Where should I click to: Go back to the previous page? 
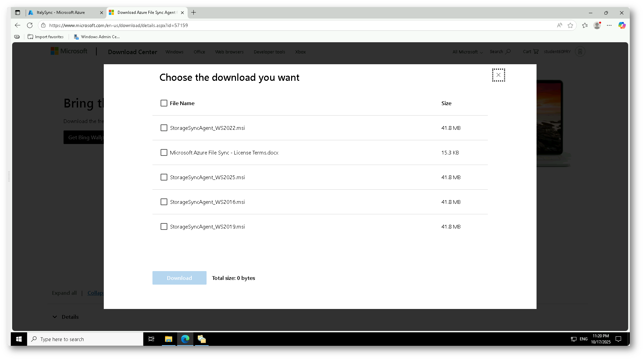[x=18, y=25]
